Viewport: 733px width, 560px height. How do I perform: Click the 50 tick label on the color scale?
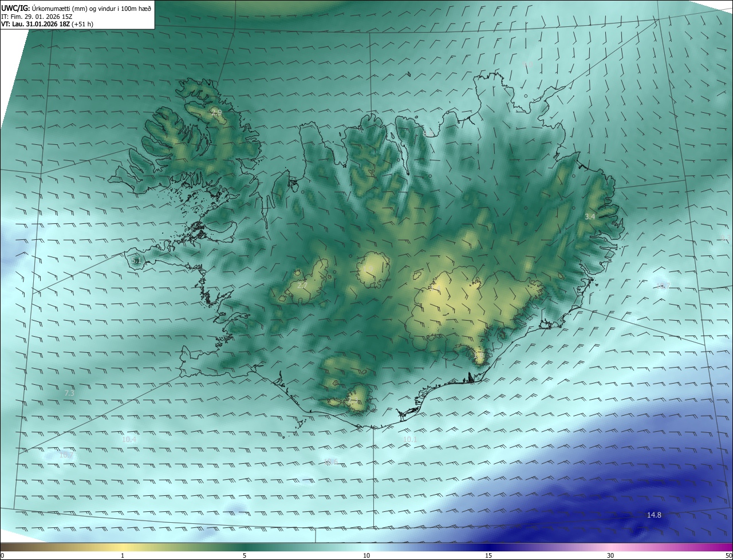pos(728,555)
